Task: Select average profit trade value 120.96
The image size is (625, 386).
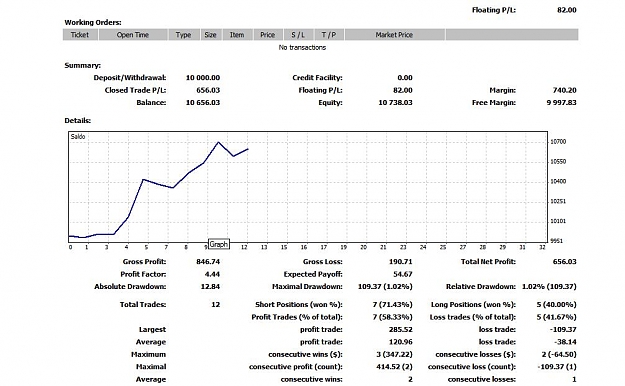Action: point(401,342)
